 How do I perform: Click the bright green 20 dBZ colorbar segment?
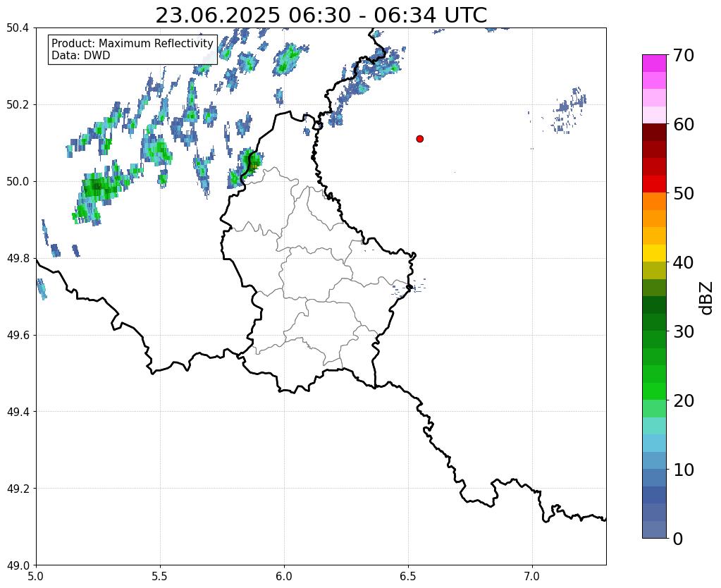pyautogui.click(x=654, y=391)
